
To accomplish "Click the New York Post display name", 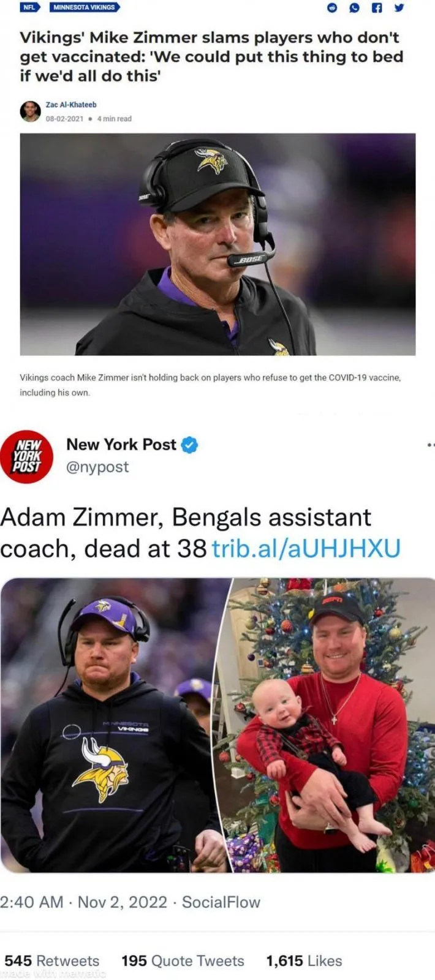I will coord(121,445).
